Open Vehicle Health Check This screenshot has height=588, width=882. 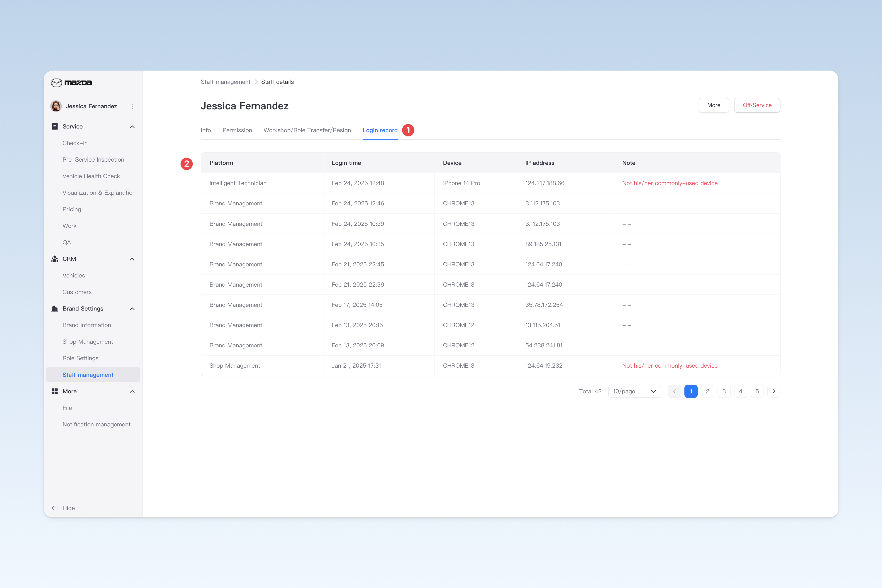pyautogui.click(x=91, y=176)
